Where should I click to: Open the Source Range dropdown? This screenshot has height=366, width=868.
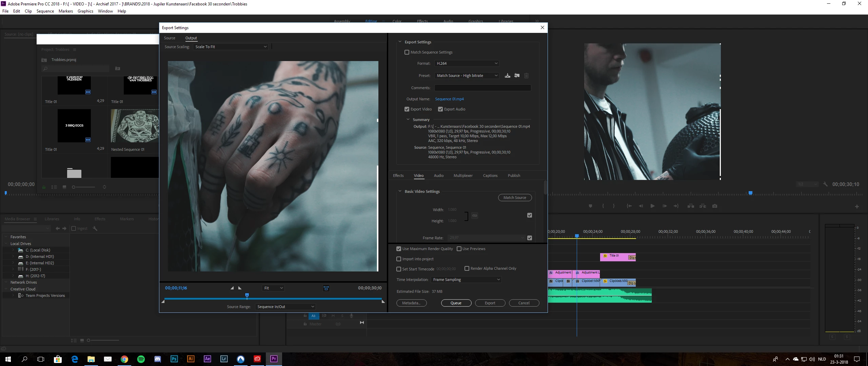[x=285, y=307]
